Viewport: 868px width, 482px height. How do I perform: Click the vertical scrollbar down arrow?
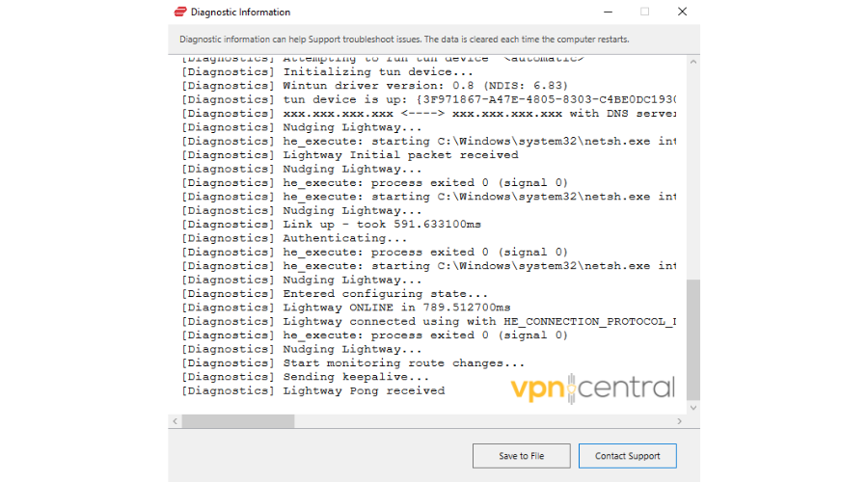click(692, 408)
